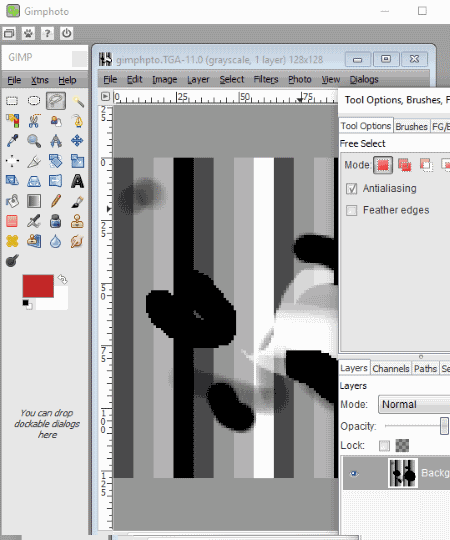Select the Airbrush tool

34,221
